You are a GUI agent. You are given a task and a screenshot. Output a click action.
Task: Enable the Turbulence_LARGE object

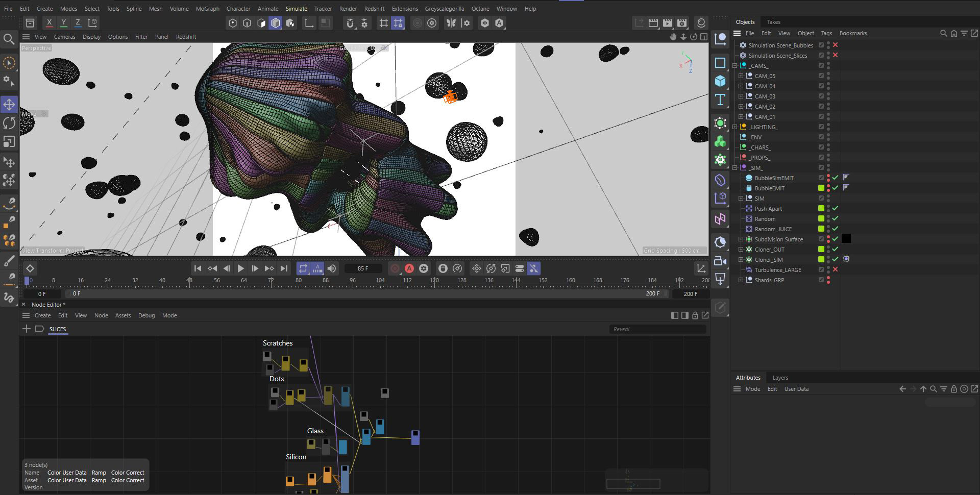click(x=835, y=269)
